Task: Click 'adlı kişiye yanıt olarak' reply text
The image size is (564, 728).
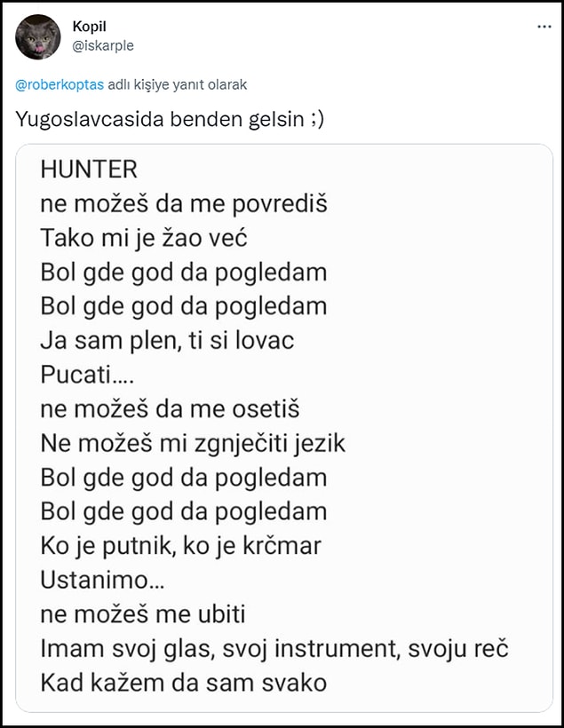Action: 177,85
